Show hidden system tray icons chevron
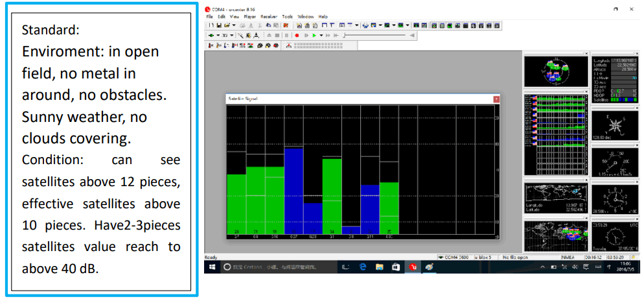Viewport: 644px width, 301px height. point(543,267)
